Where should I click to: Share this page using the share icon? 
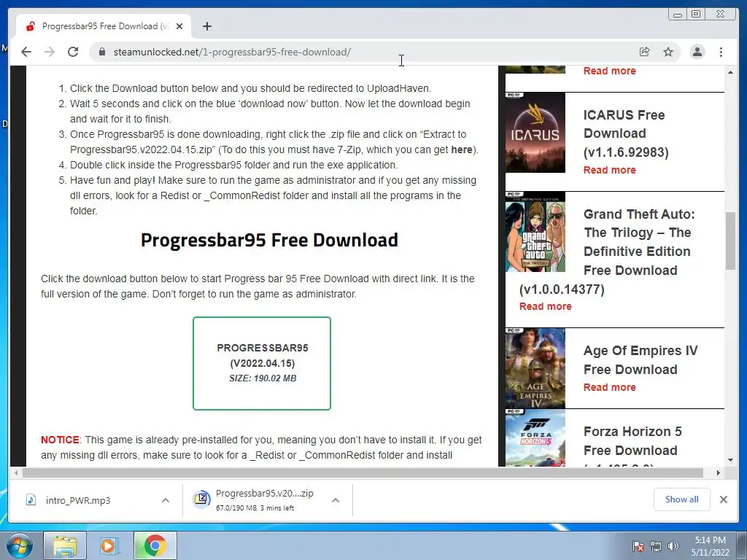click(x=645, y=52)
